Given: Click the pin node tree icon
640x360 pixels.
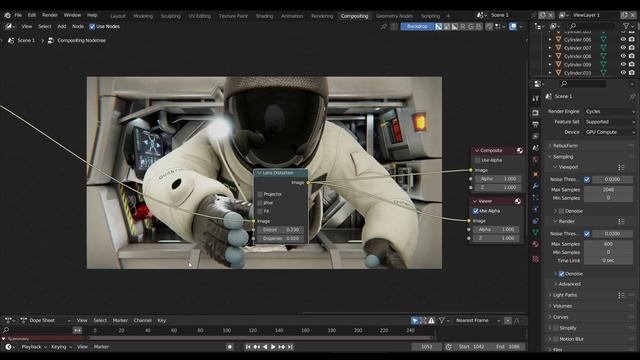Looking at the screenshot, I should pyautogui.click(x=384, y=27).
